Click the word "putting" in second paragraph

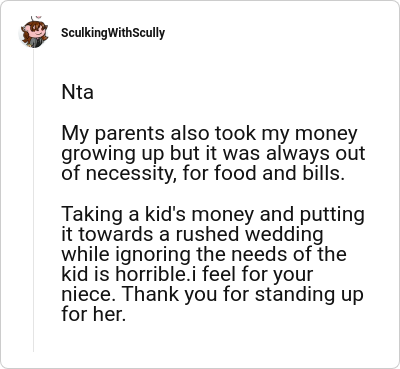click(x=332, y=214)
